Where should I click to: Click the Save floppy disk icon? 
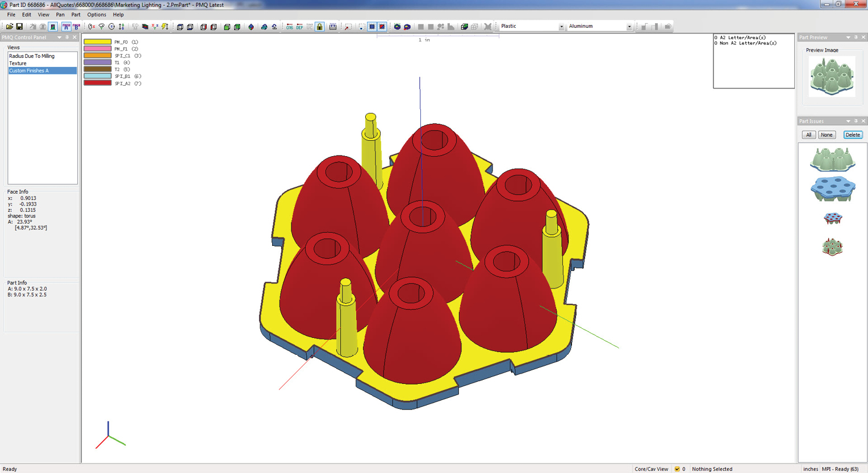click(x=19, y=27)
